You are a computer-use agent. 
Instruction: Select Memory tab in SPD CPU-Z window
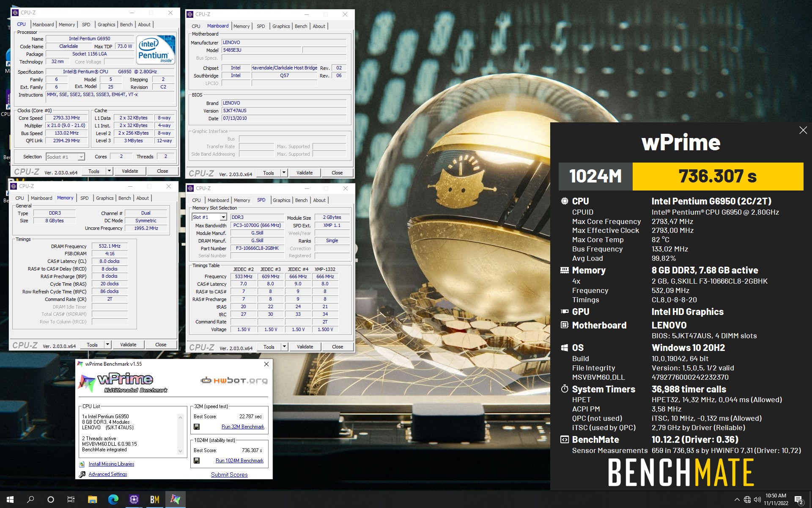pos(242,200)
